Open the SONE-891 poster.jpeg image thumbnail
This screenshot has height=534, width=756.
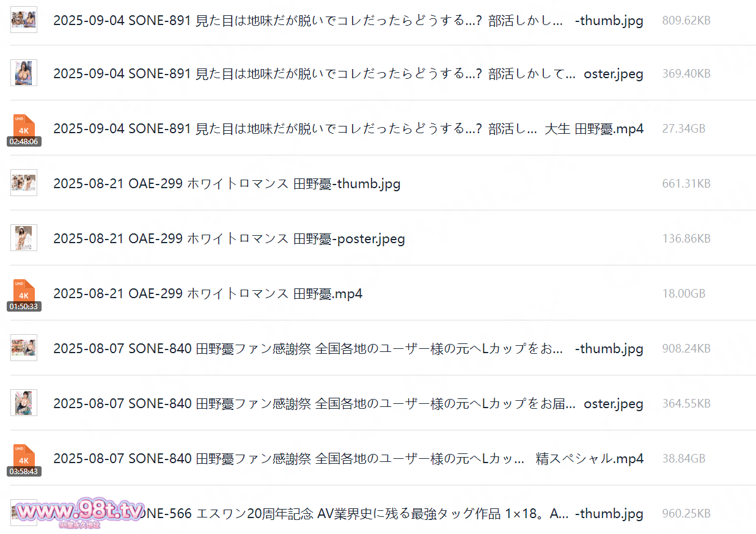(24, 73)
